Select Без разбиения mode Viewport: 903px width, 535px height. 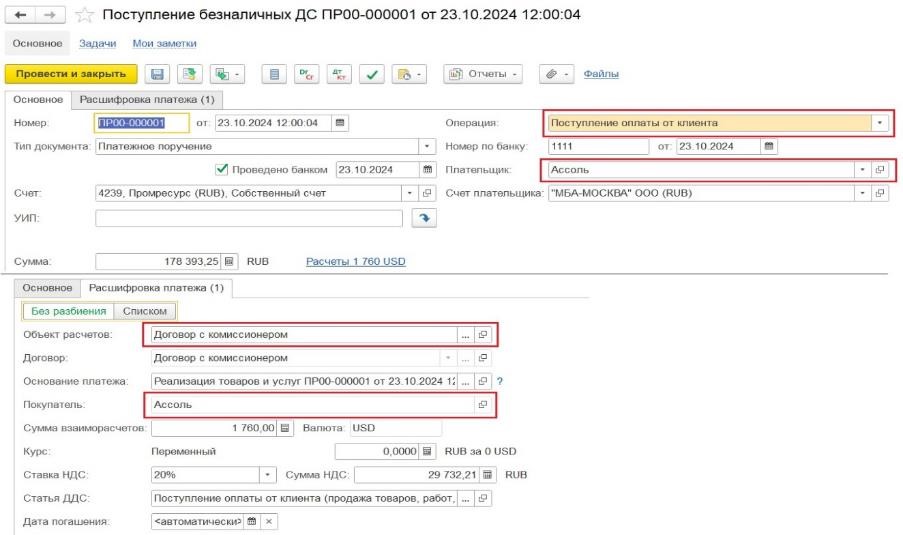(x=65, y=311)
